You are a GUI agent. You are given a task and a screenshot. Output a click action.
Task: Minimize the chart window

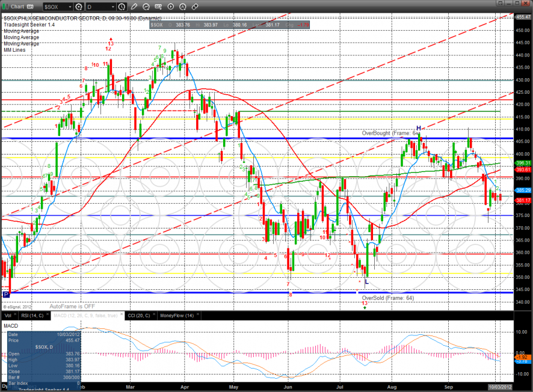pos(508,3)
